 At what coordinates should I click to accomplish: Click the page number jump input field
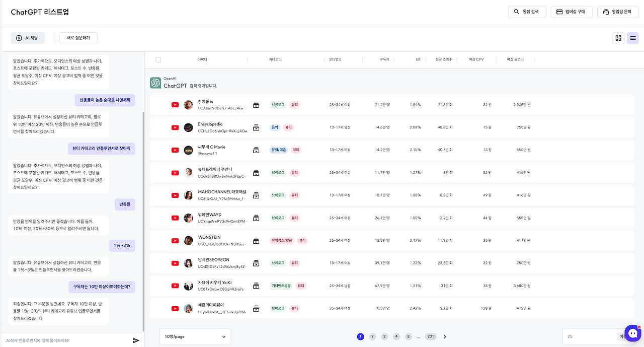(589, 336)
